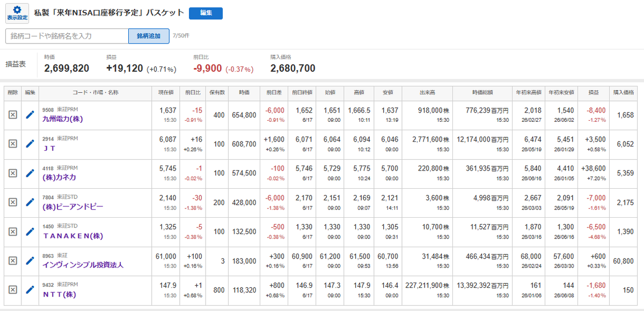Delete the 九州電力 row
Image resolution: width=644 pixels, height=311 pixels.
[13, 115]
